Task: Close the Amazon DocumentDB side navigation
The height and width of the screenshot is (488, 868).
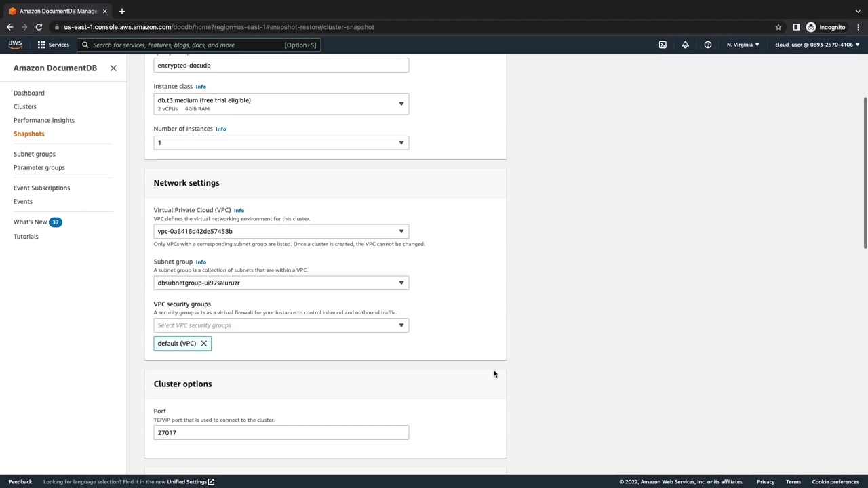Action: click(x=113, y=68)
